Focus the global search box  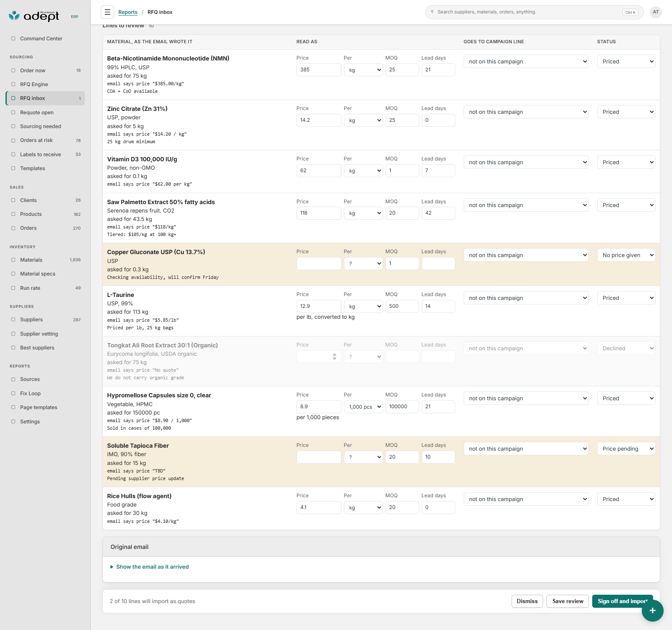click(534, 12)
